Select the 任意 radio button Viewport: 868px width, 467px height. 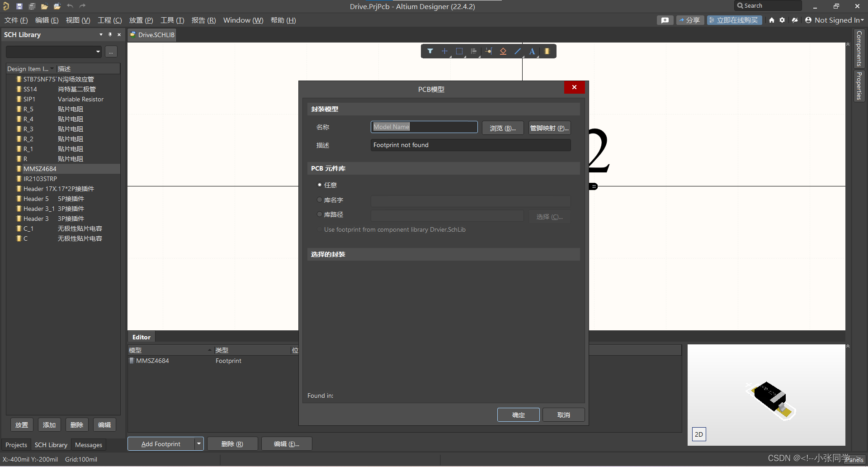[320, 185]
